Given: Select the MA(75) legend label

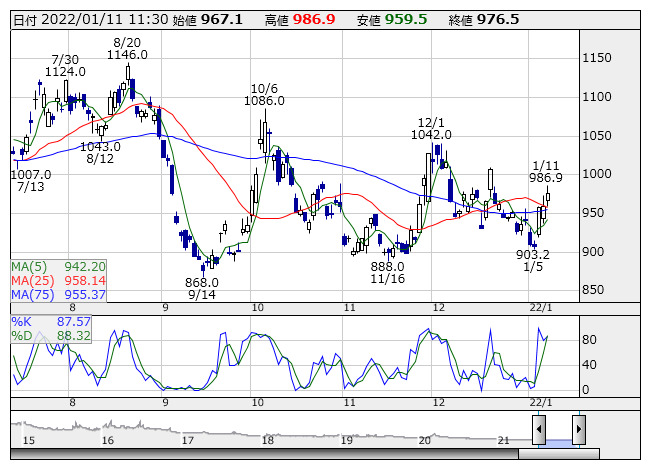Looking at the screenshot, I should tap(58, 295).
